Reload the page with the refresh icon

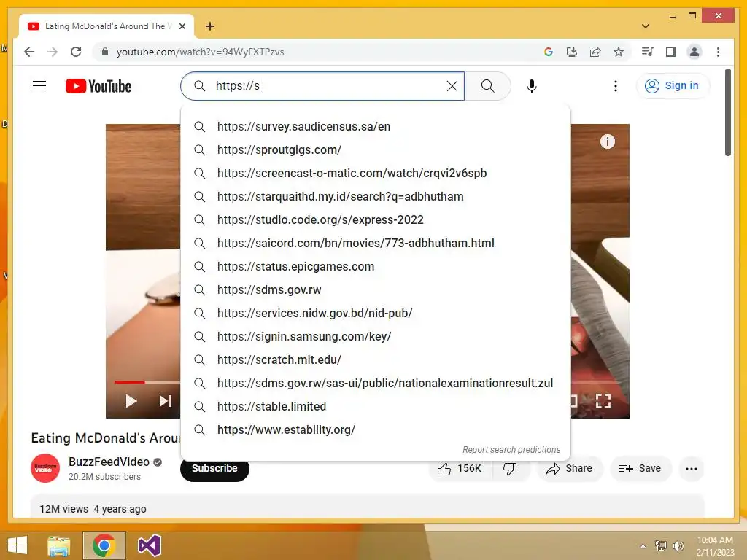click(76, 52)
